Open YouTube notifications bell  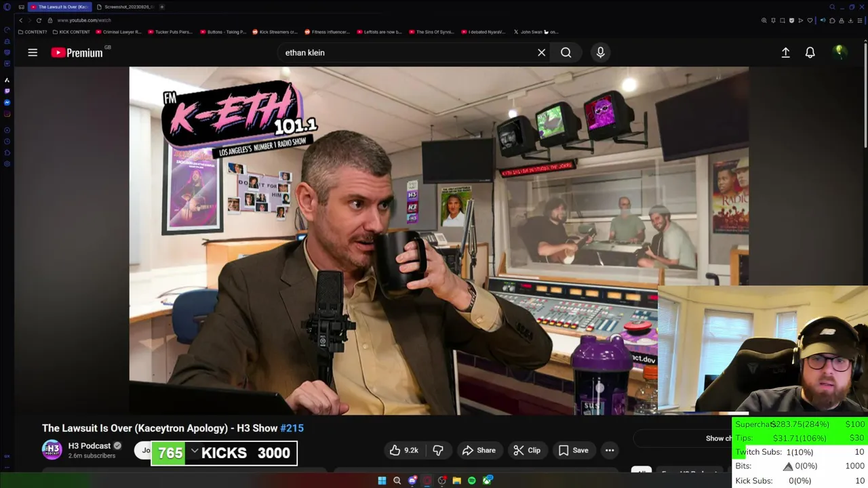[810, 52]
